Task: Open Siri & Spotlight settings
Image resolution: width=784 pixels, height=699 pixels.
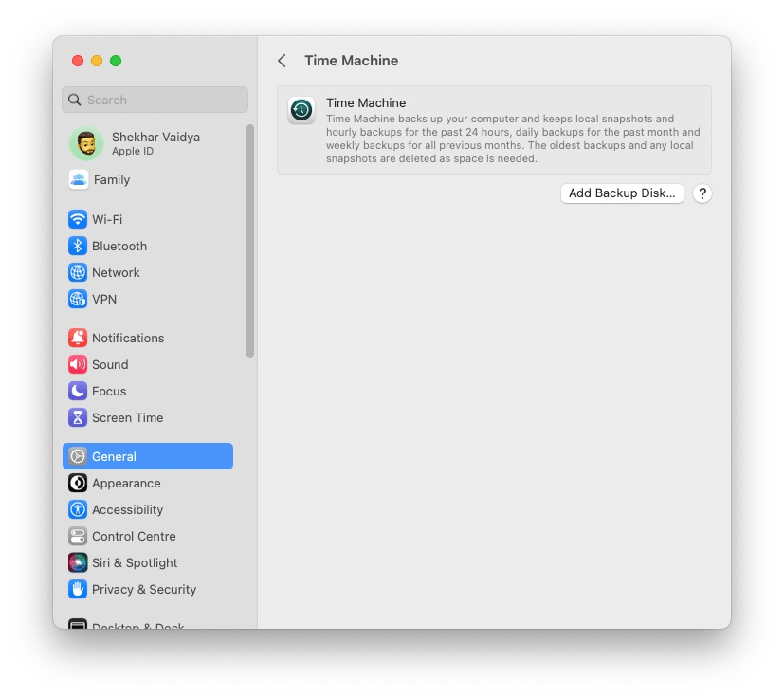Action: pos(134,562)
